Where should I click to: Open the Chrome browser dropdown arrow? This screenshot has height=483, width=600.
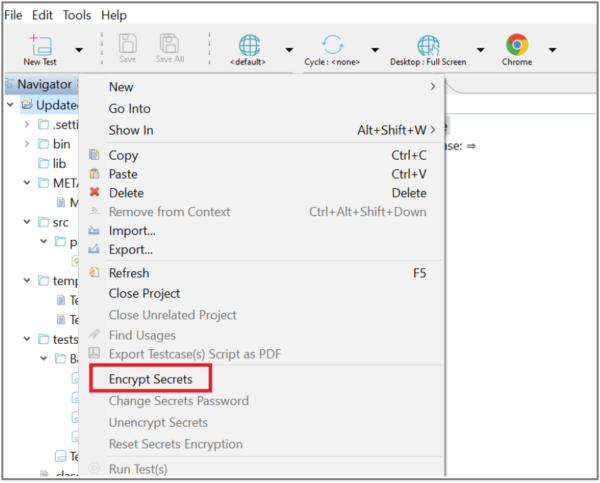pyautogui.click(x=553, y=50)
